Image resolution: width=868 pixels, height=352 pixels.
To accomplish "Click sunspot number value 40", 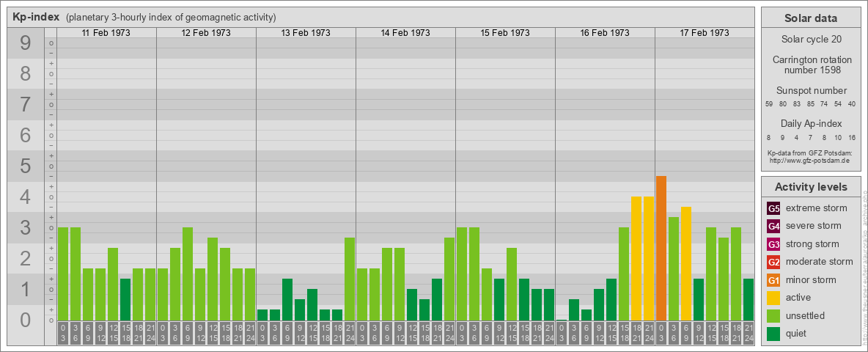I will [x=852, y=104].
